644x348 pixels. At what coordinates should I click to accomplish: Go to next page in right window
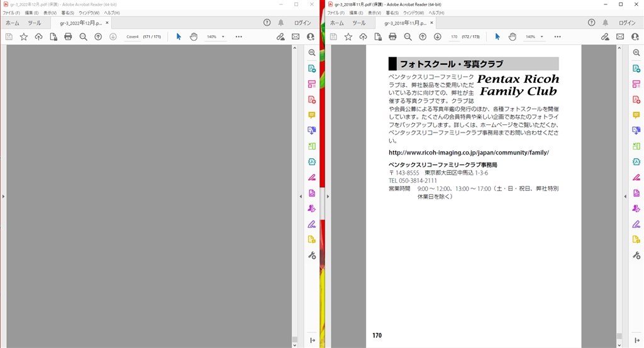pos(438,37)
